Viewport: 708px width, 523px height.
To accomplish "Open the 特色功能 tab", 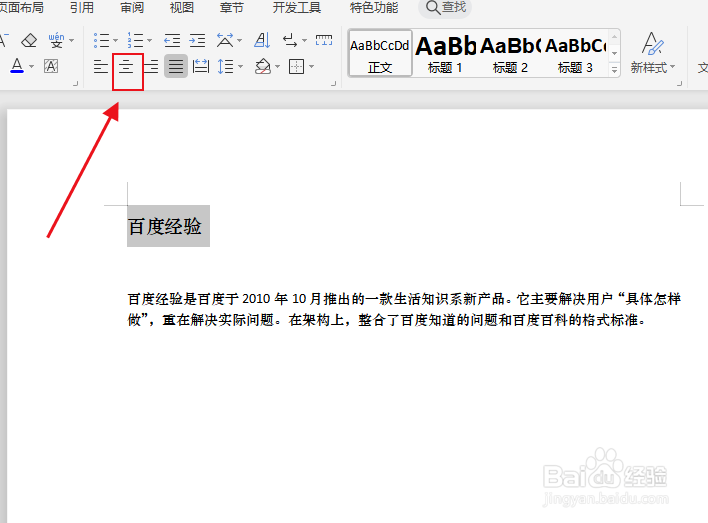I will click(x=374, y=7).
